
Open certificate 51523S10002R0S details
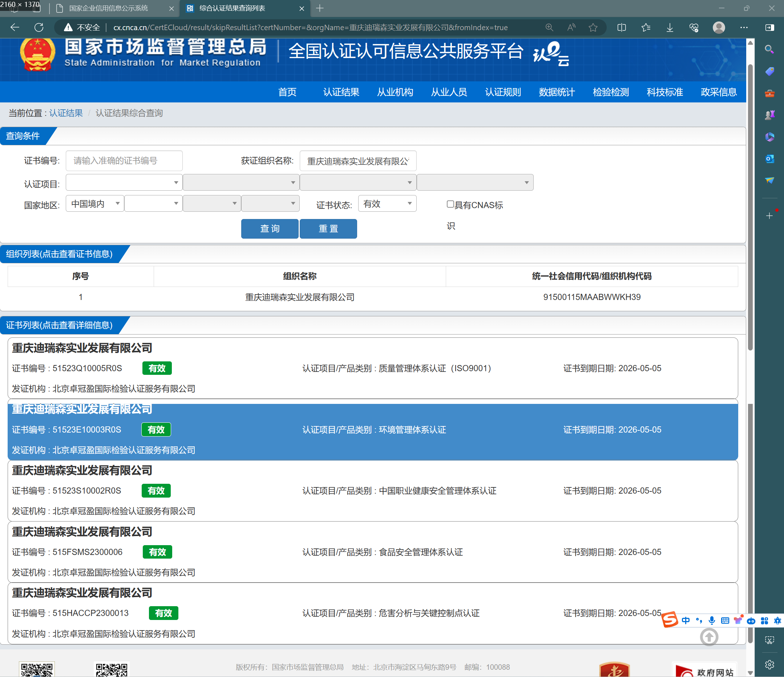[373, 491]
